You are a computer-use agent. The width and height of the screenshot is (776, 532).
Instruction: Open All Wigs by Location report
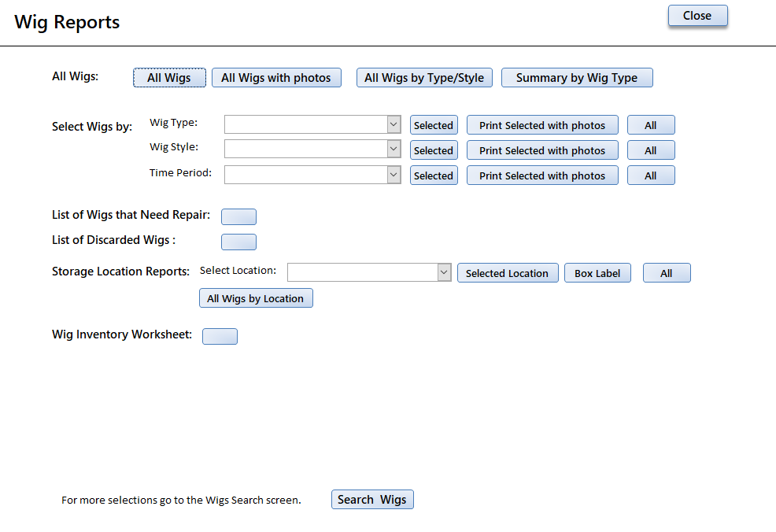click(256, 298)
